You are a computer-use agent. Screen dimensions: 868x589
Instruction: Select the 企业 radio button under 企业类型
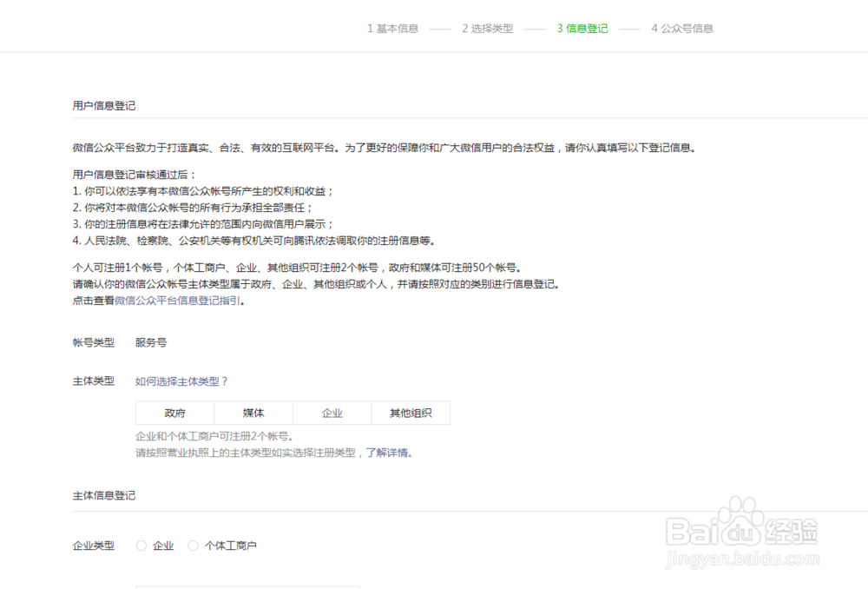pos(141,546)
